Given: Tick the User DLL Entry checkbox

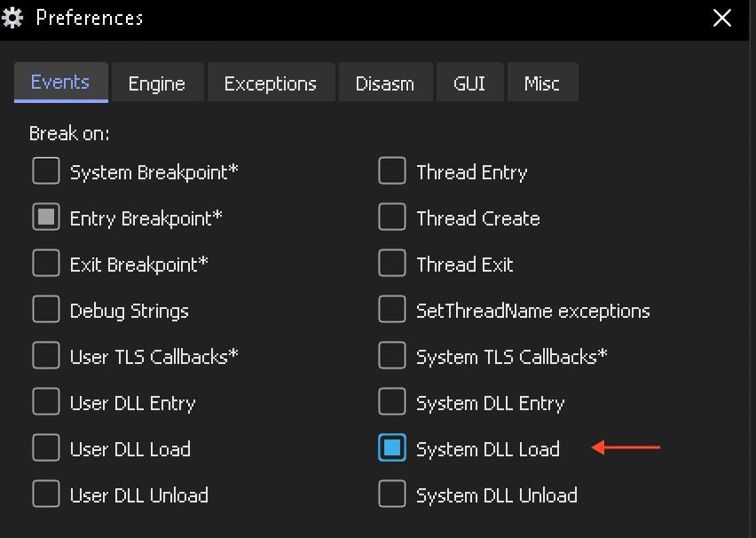Looking at the screenshot, I should pos(46,402).
